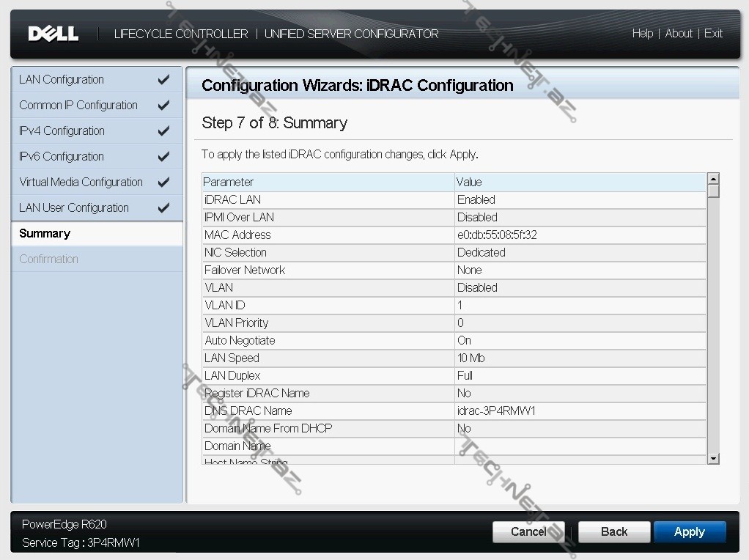
Task: Select the IPv6 Configuration step
Action: tap(62, 157)
